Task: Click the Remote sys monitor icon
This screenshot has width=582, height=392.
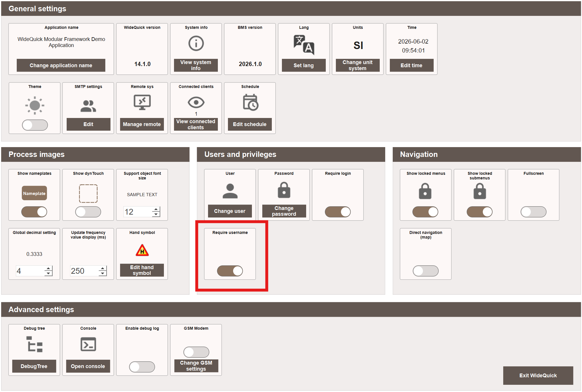Action: coord(142,103)
